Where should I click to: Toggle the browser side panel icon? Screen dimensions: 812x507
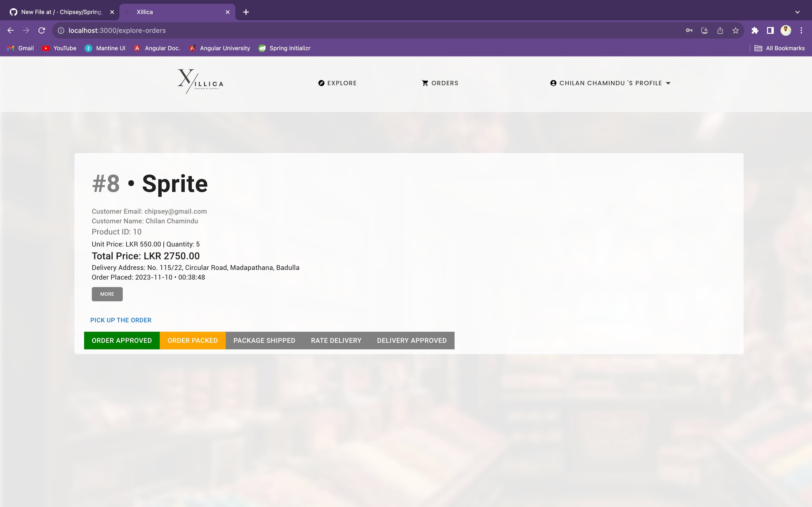pyautogui.click(x=770, y=30)
